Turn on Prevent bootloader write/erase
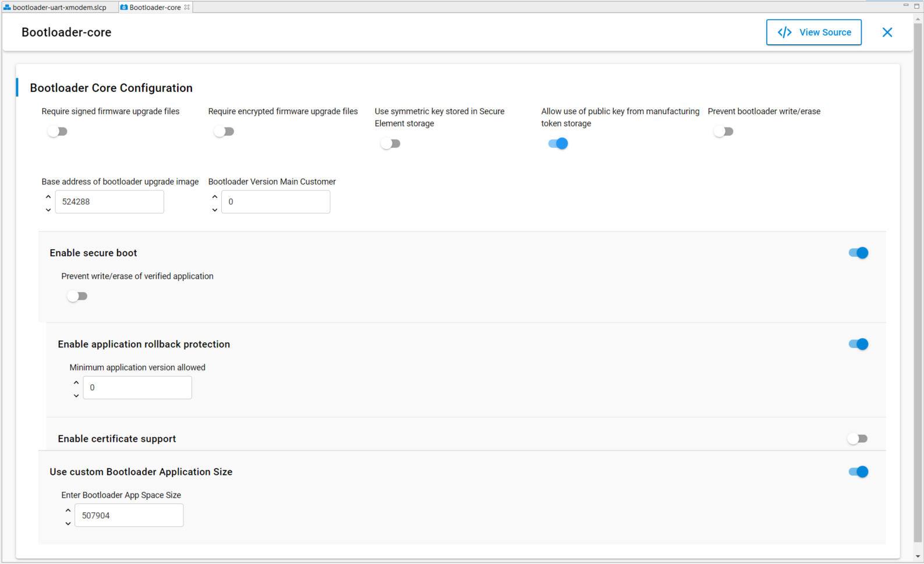Screen dimensions: 924x564 724,132
